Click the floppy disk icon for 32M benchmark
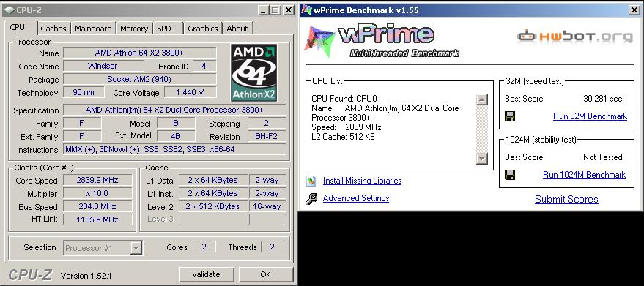Screen dimensions: 644x286 [x=510, y=116]
